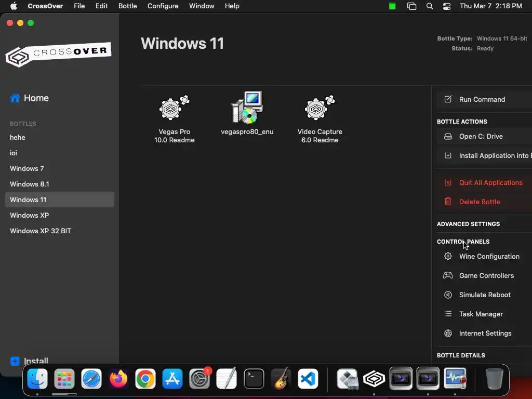Launch the vegaspro80_enu installer icon

pos(247,114)
